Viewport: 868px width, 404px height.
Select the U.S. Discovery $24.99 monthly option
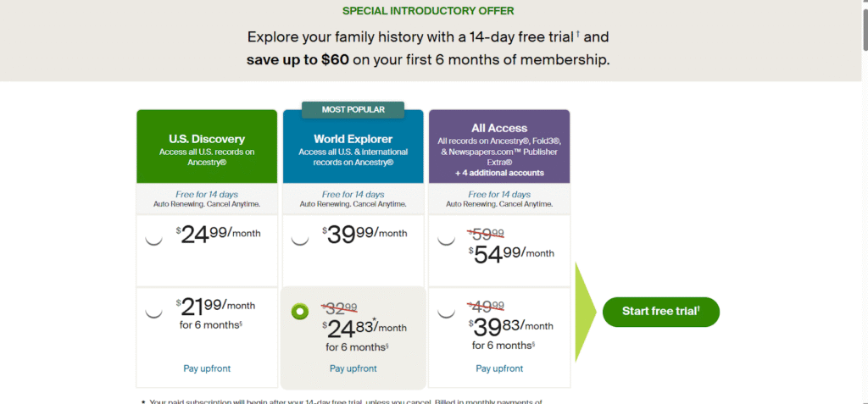(153, 238)
